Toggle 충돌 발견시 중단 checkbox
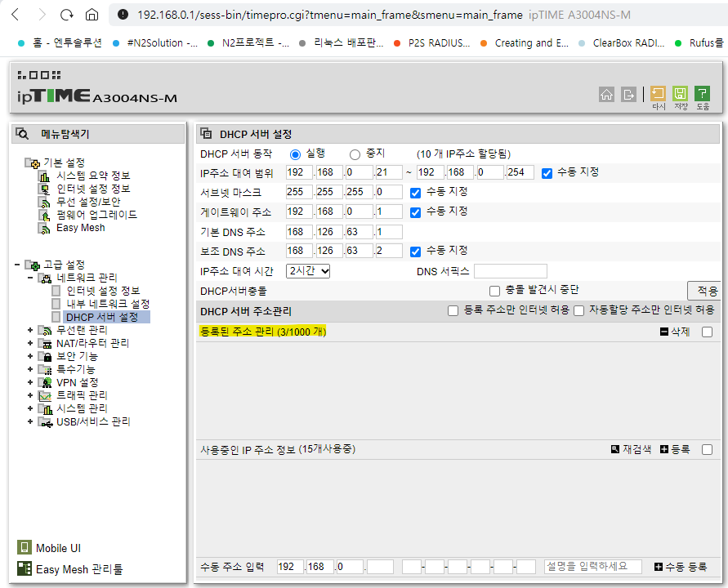728x588 pixels. [494, 291]
